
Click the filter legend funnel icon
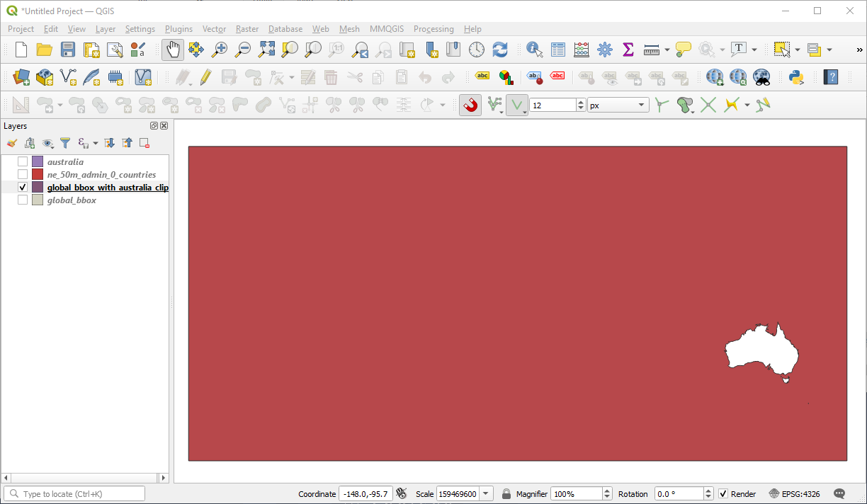pos(65,143)
